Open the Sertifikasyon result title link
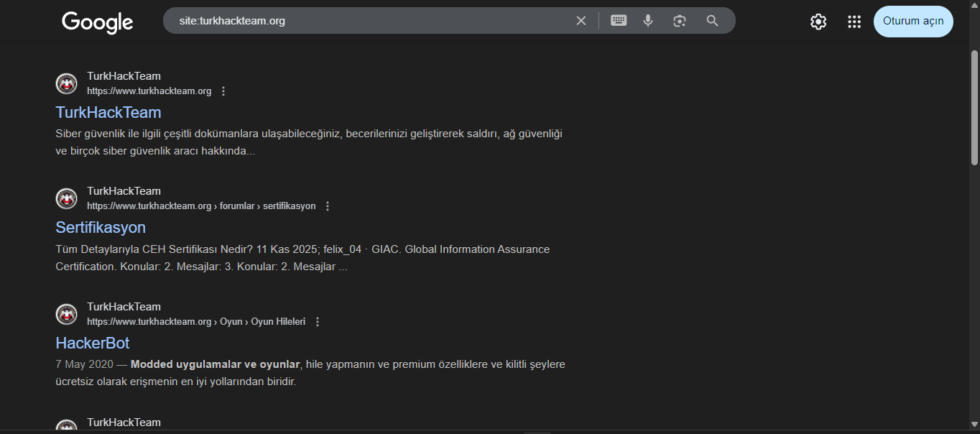 101,227
